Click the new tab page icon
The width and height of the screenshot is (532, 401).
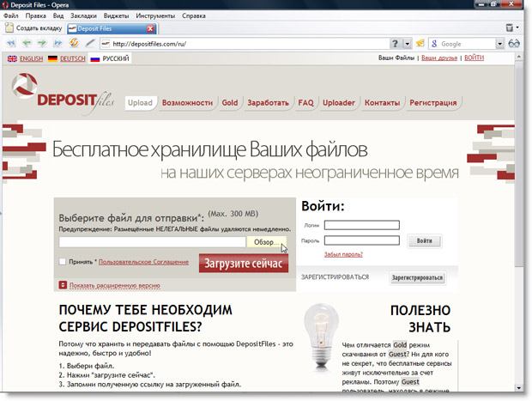(9, 27)
